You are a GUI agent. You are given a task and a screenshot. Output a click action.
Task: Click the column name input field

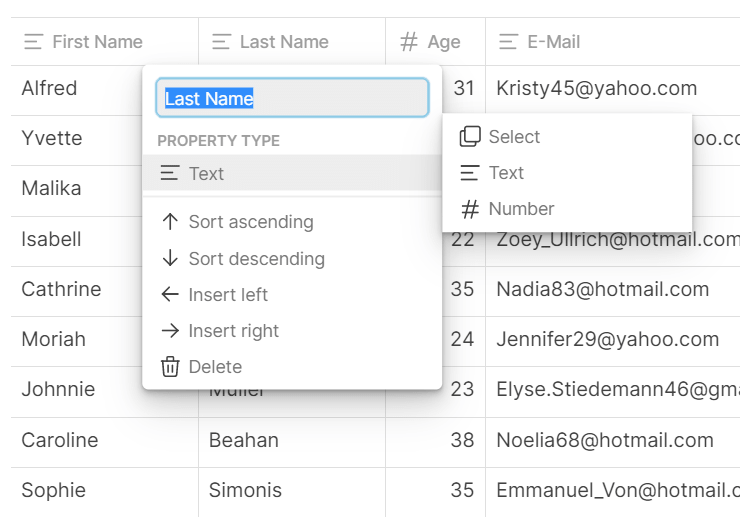292,98
